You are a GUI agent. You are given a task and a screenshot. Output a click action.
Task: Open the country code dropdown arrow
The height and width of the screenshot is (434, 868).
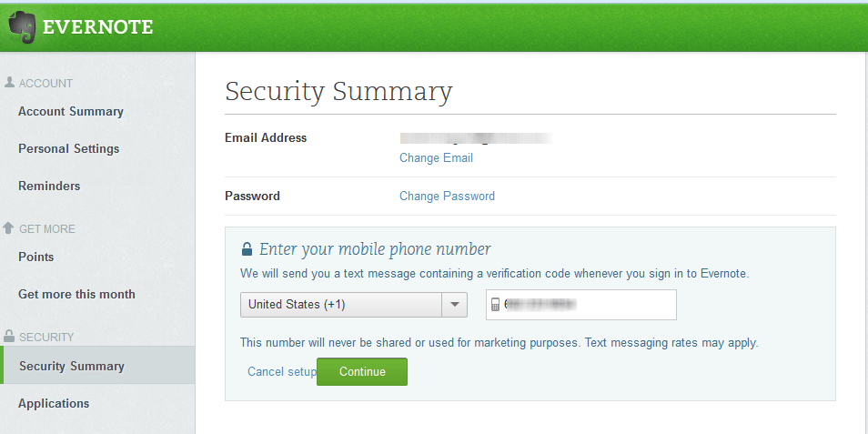click(x=455, y=305)
